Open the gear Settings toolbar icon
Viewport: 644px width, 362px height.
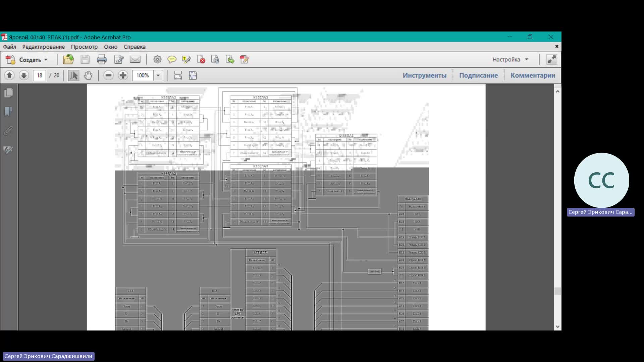(x=157, y=59)
